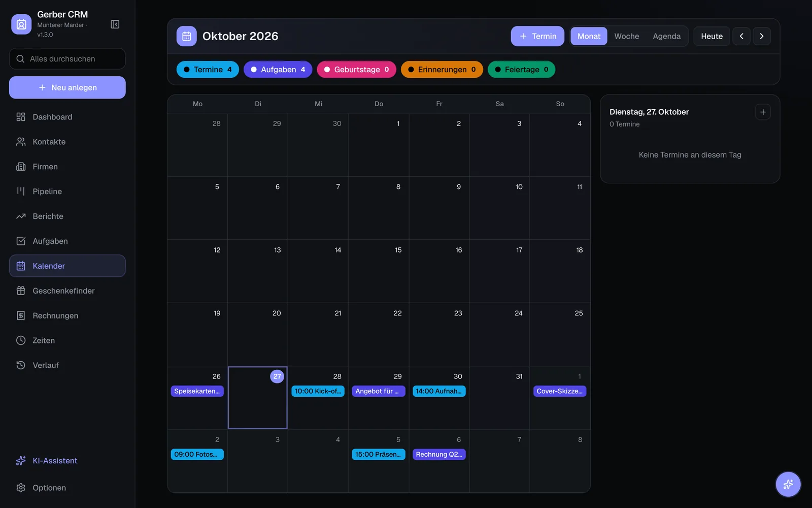Go to Kontakte in the sidebar
Screen dimensions: 812x508
67,142
